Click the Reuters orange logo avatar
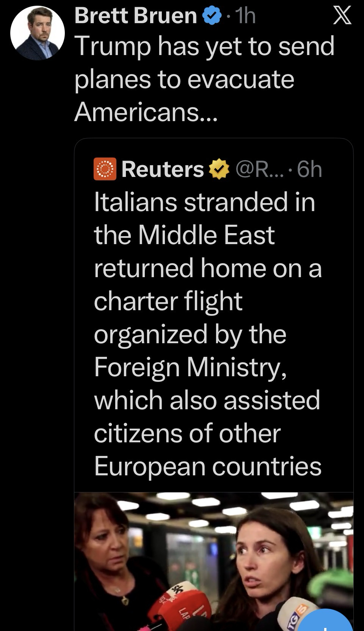The height and width of the screenshot is (631, 364). 105,169
